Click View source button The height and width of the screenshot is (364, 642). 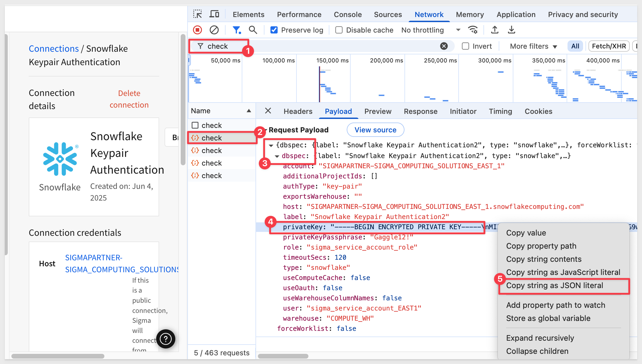tap(375, 130)
